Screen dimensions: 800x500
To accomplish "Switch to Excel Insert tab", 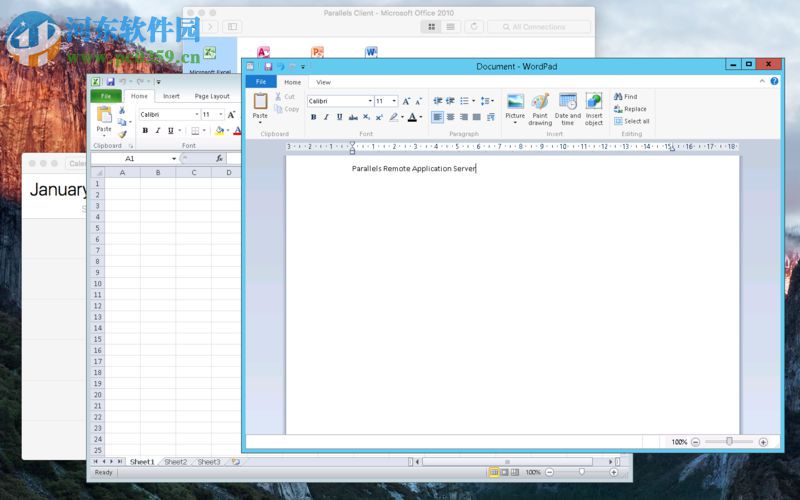I will (x=171, y=96).
